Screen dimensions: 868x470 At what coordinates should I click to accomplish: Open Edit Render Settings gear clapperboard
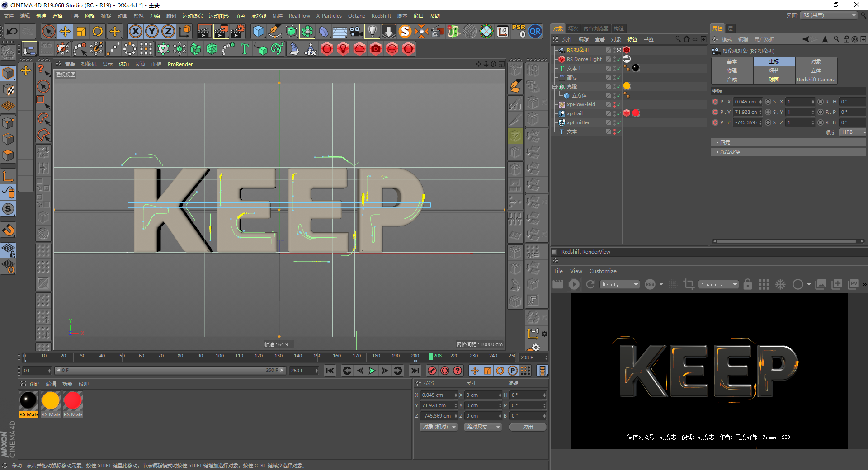pos(238,31)
